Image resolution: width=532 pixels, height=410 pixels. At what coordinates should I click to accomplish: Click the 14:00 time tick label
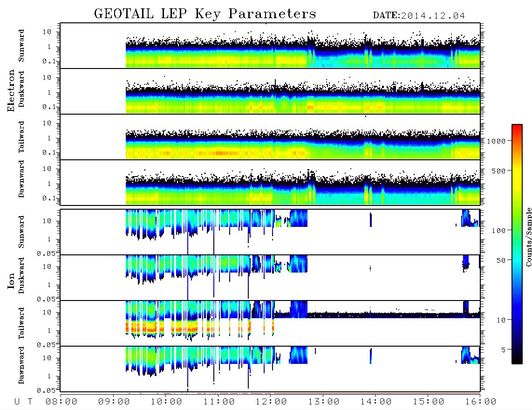tap(376, 402)
